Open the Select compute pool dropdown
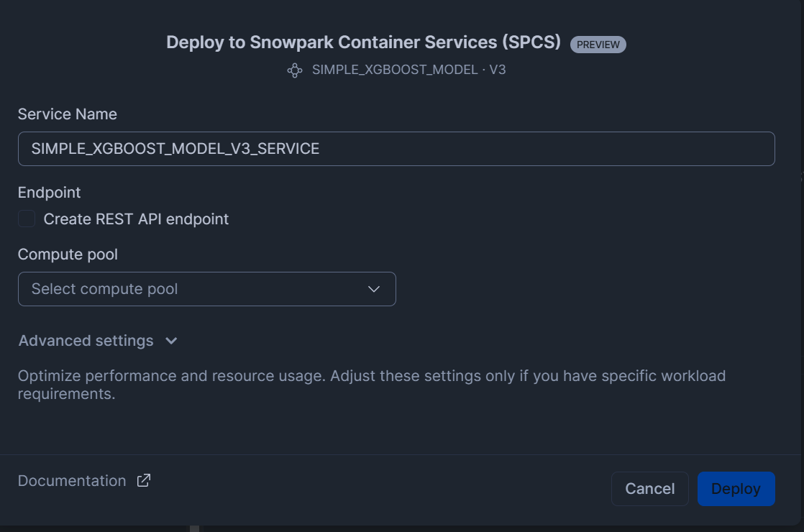804x532 pixels. pyautogui.click(x=206, y=289)
